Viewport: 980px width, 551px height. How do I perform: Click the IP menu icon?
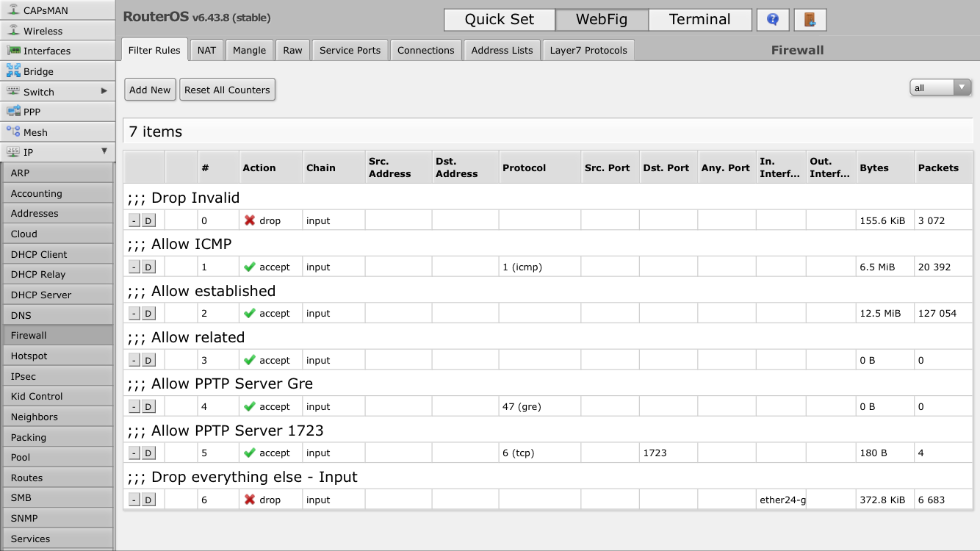point(12,152)
